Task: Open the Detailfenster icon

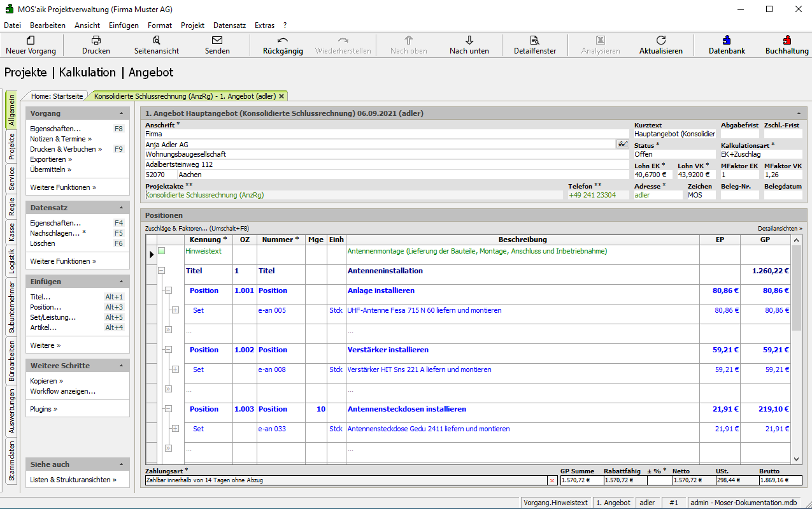Action: (x=535, y=40)
